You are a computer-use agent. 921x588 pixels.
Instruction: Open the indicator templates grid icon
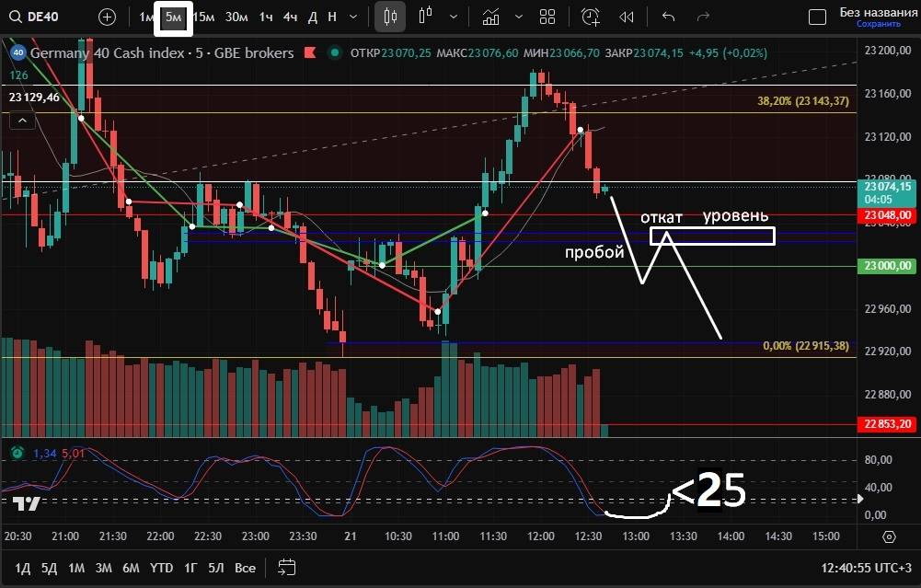(547, 17)
